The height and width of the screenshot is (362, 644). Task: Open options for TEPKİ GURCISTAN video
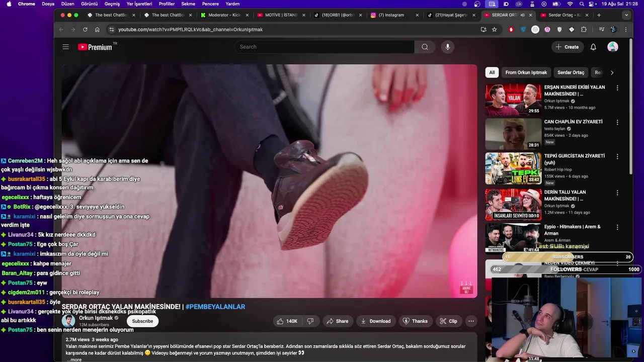pyautogui.click(x=617, y=156)
